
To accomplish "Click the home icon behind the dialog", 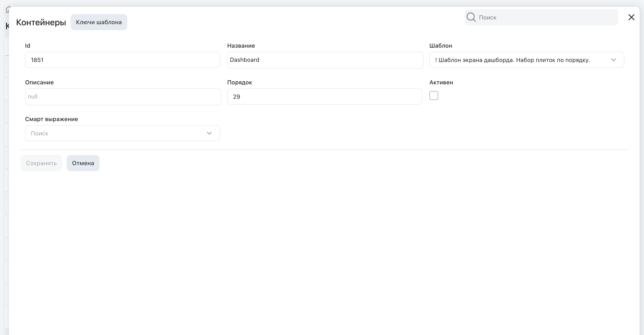I will [x=8, y=9].
